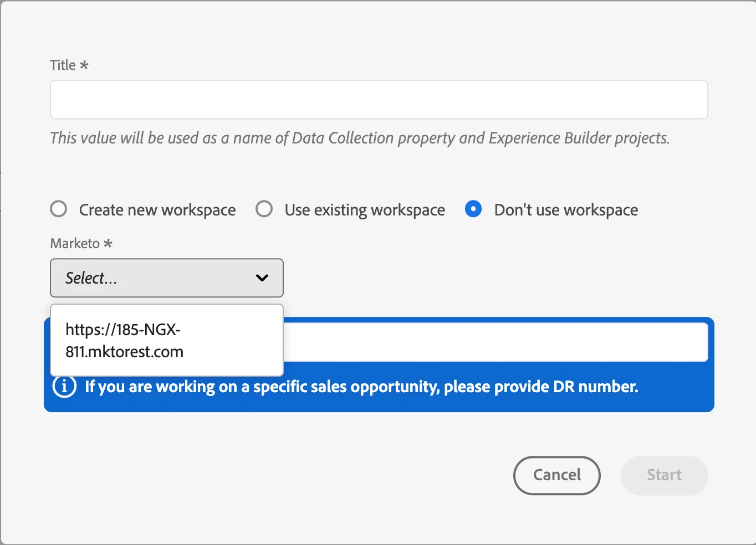Click the Title field label
This screenshot has width=756, height=545.
63,65
